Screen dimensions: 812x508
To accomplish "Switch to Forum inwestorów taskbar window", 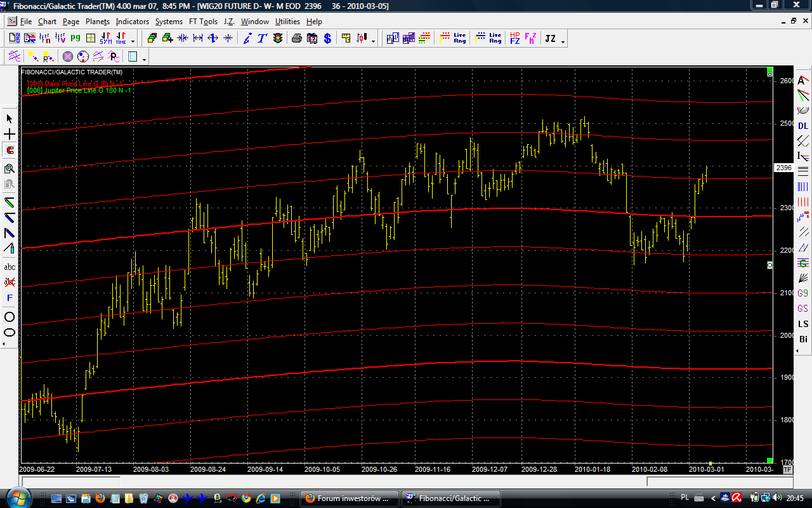I will point(349,498).
